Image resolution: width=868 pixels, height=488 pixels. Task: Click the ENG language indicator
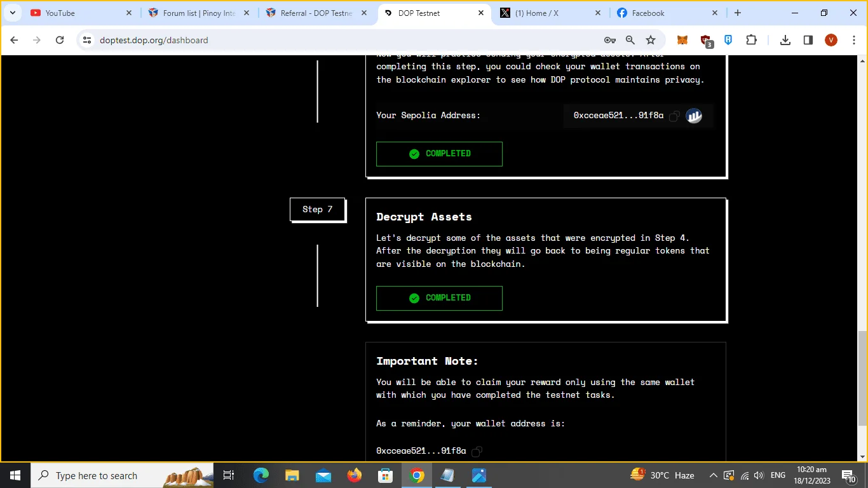click(778, 475)
